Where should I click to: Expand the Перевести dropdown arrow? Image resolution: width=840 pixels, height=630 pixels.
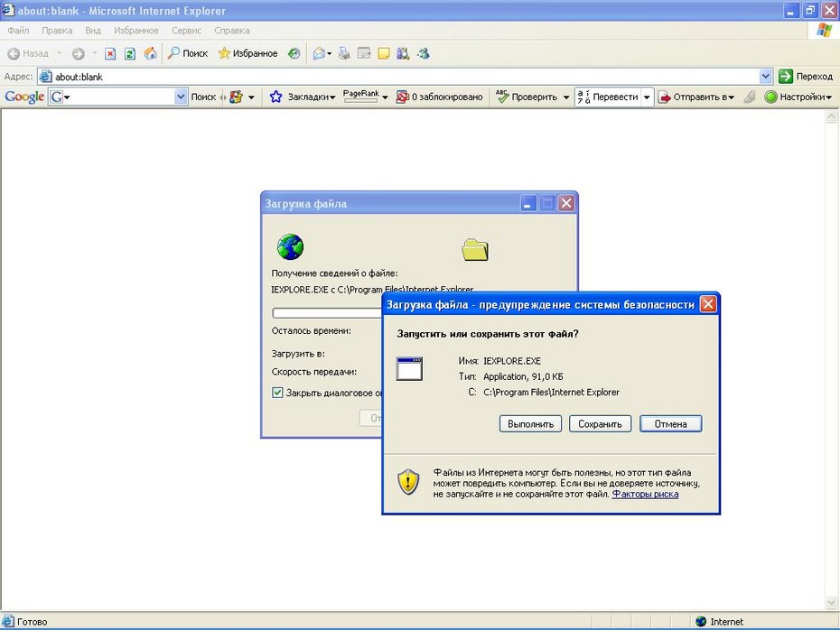pos(647,97)
